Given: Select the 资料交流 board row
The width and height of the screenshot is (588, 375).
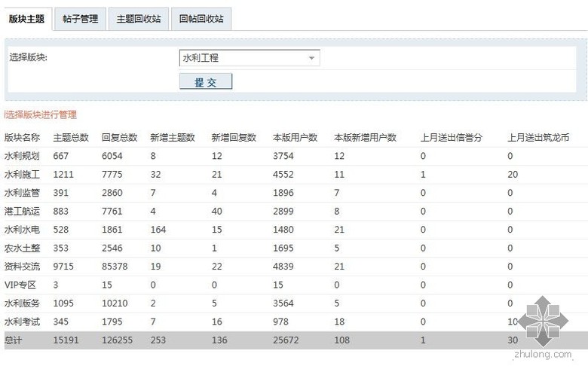Looking at the screenshot, I should pos(23,267).
